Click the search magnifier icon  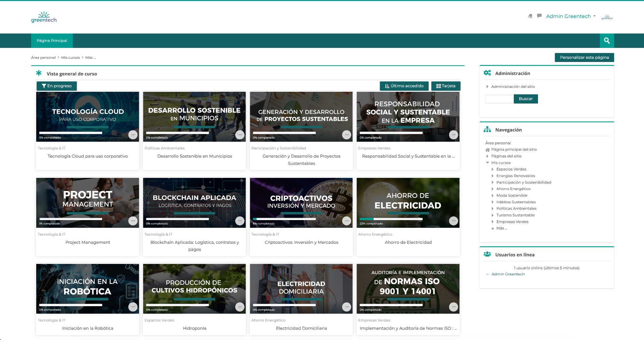point(607,41)
